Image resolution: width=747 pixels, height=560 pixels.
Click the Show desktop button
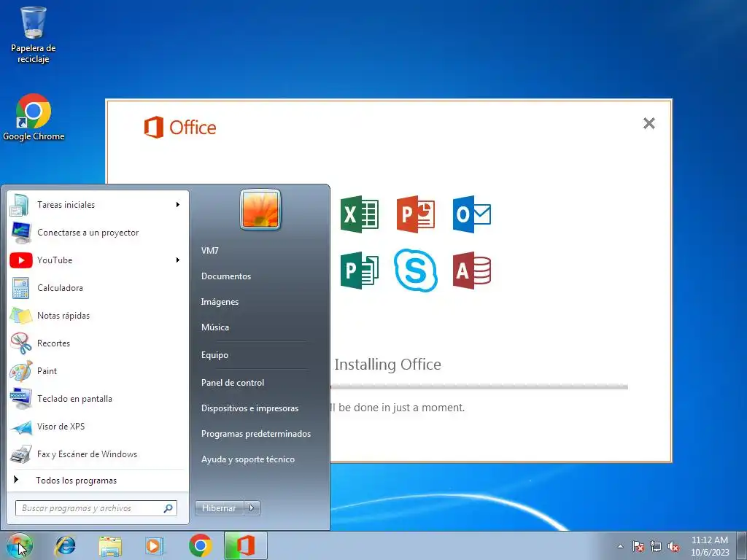point(743,545)
